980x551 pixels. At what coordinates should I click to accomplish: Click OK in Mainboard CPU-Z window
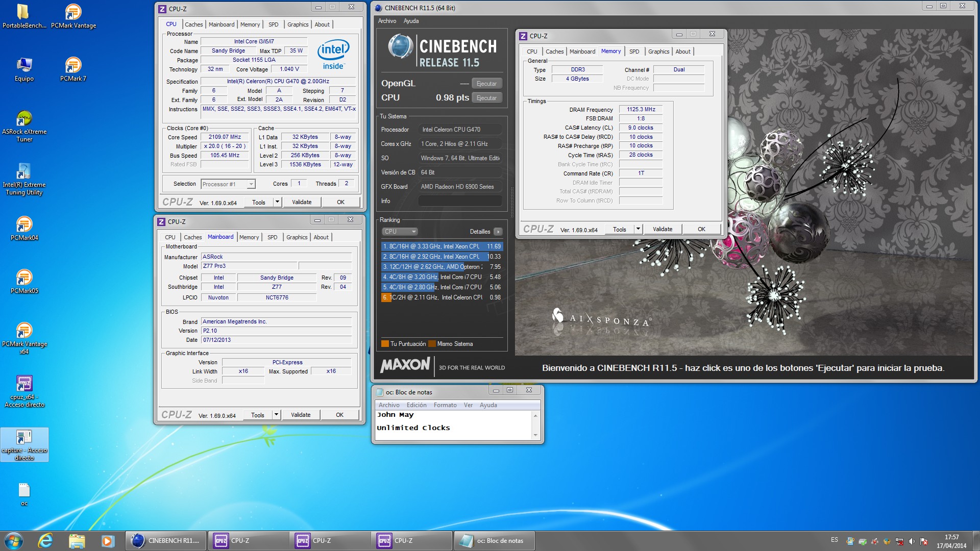(x=339, y=415)
